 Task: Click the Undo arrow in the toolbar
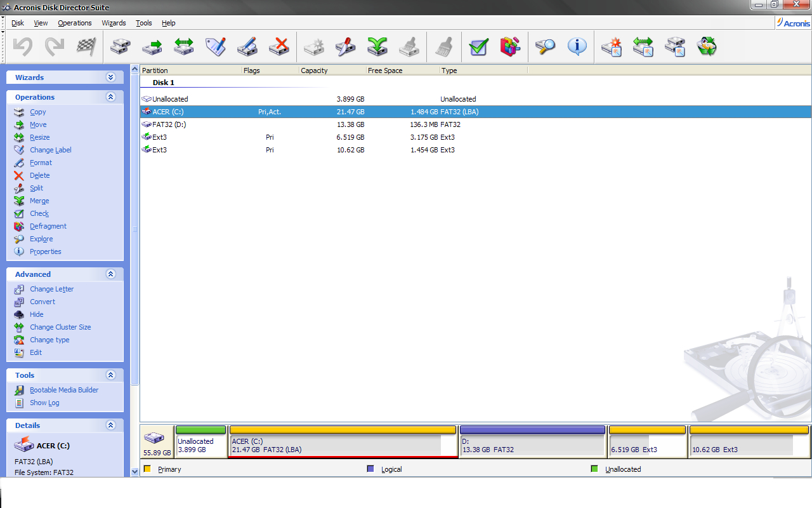click(x=23, y=46)
